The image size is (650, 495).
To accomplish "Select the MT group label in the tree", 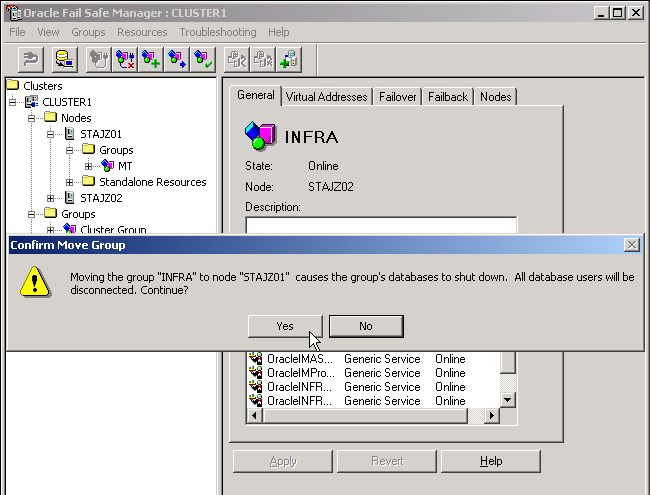I will click(125, 166).
